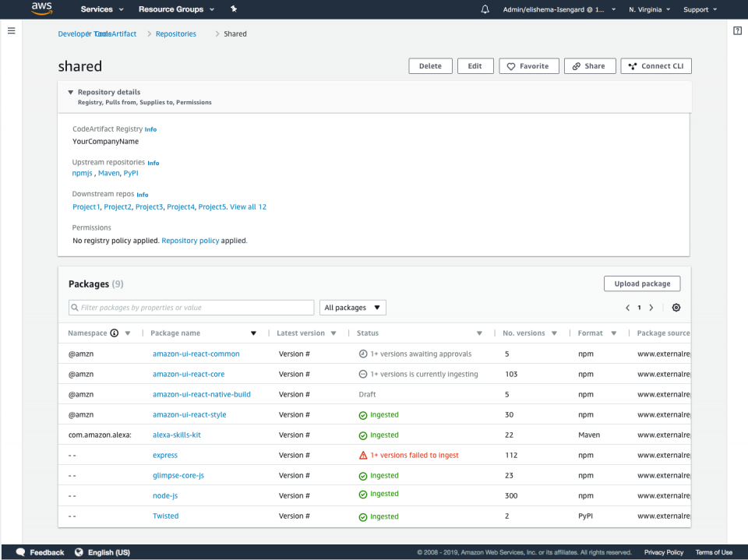748x560 pixels.
Task: Sort by Namespace column arrow
Action: click(x=127, y=333)
